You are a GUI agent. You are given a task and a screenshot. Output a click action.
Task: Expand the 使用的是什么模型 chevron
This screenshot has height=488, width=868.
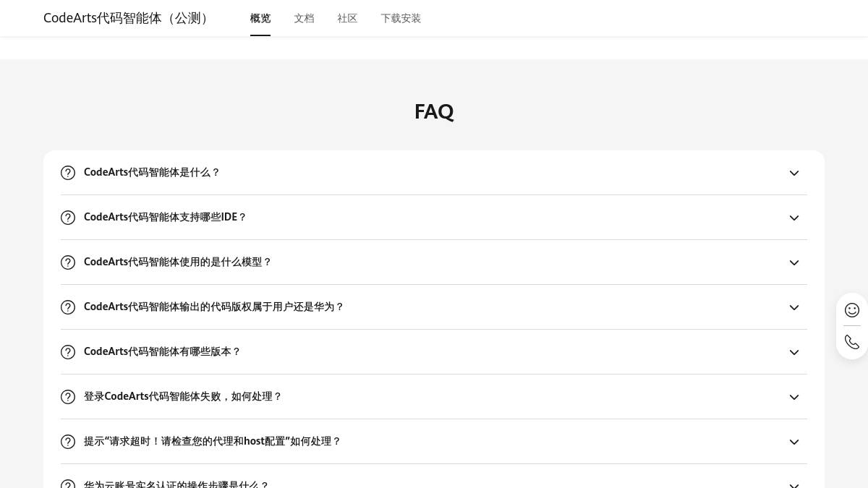point(794,263)
